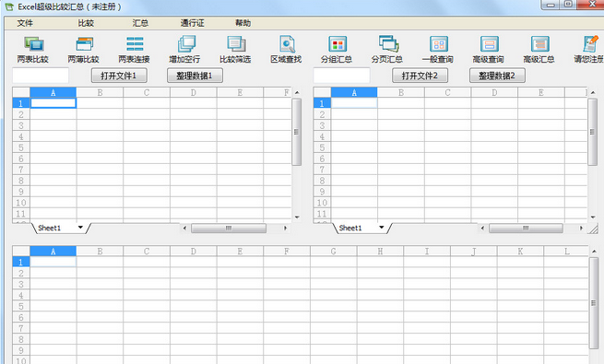Click the right grid's vertical scrollbar thumb
This screenshot has width=604, height=364.
tap(592, 132)
